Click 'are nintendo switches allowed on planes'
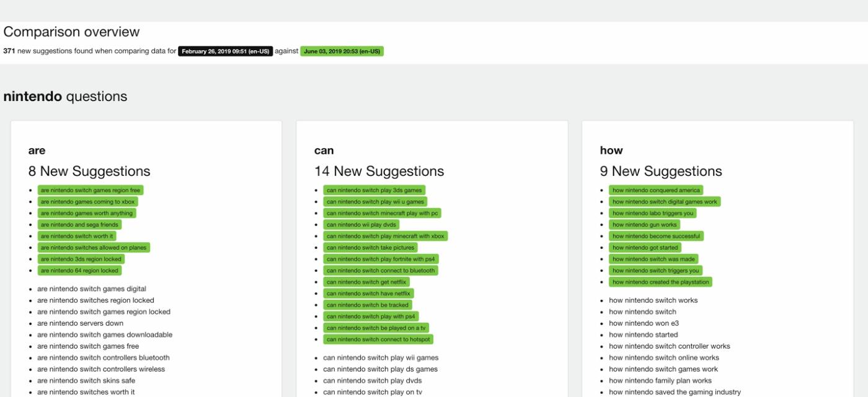868x397 pixels. click(x=94, y=248)
